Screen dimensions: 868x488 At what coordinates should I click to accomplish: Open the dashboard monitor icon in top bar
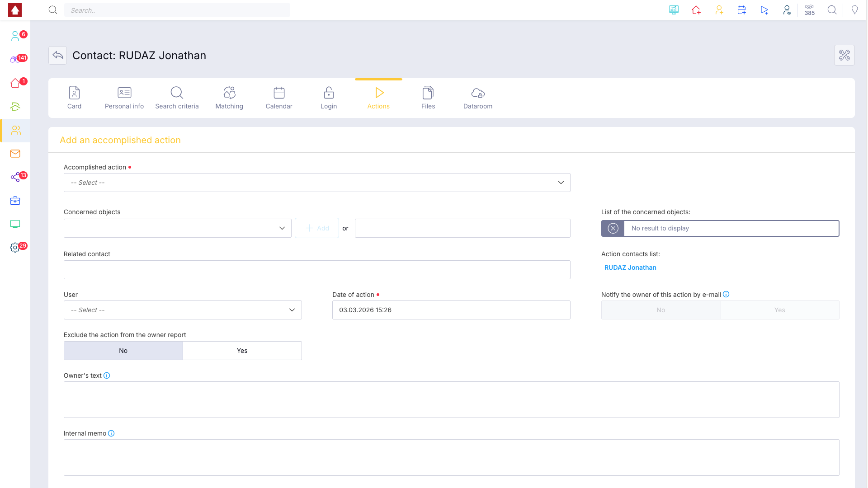point(674,10)
